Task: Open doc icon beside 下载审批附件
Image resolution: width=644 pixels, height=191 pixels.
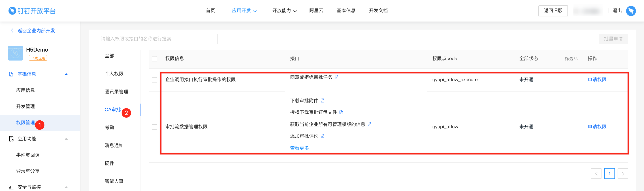Action: 322,100
